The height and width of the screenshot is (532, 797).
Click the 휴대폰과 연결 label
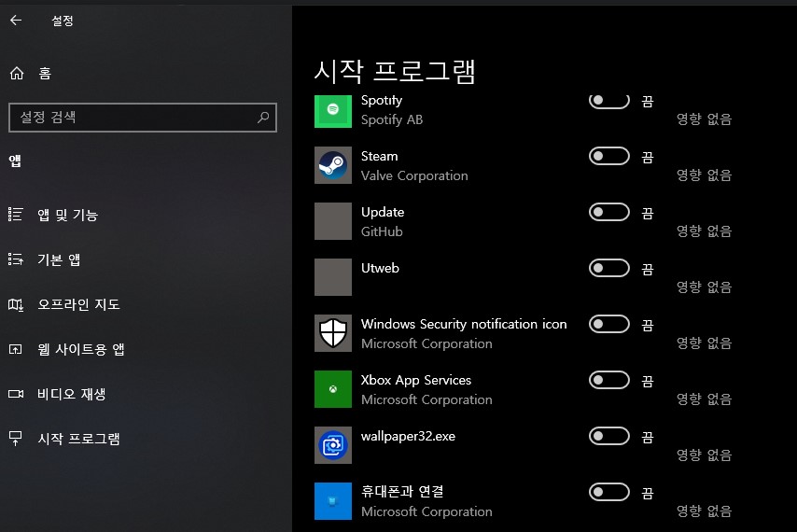(402, 491)
